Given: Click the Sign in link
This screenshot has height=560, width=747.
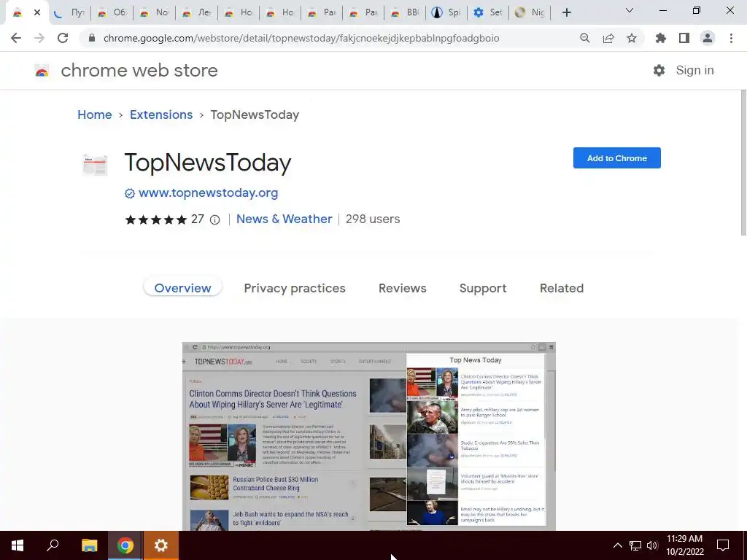Looking at the screenshot, I should pyautogui.click(x=694, y=71).
